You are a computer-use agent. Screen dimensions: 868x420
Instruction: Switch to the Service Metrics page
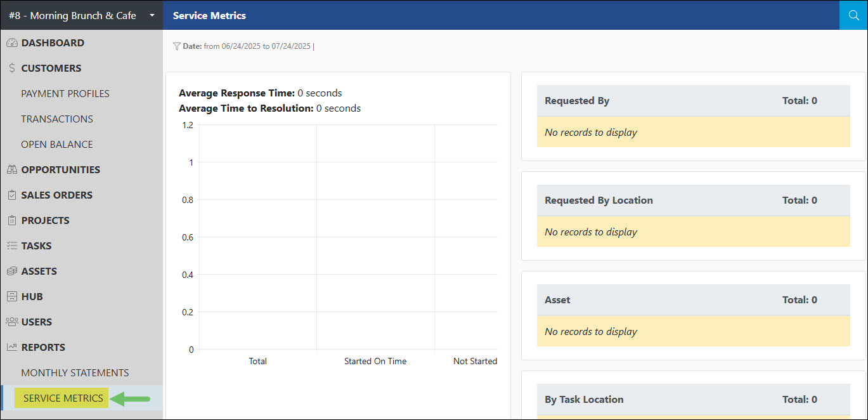pos(62,398)
